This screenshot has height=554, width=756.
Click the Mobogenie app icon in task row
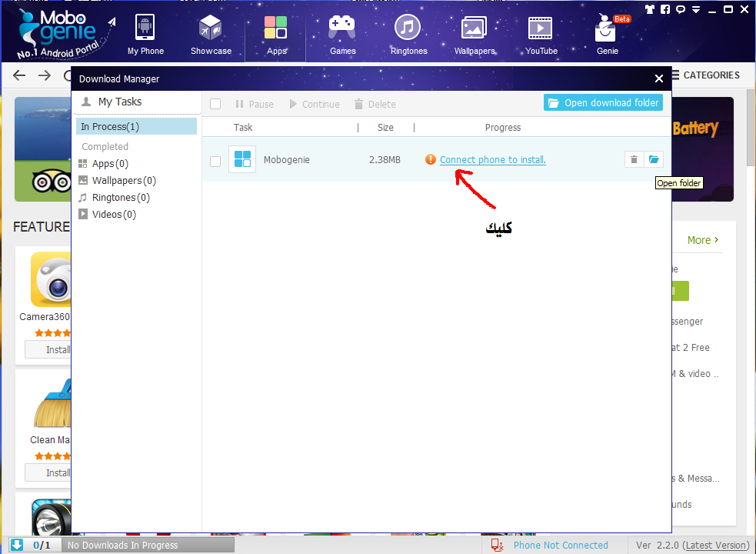pos(242,159)
